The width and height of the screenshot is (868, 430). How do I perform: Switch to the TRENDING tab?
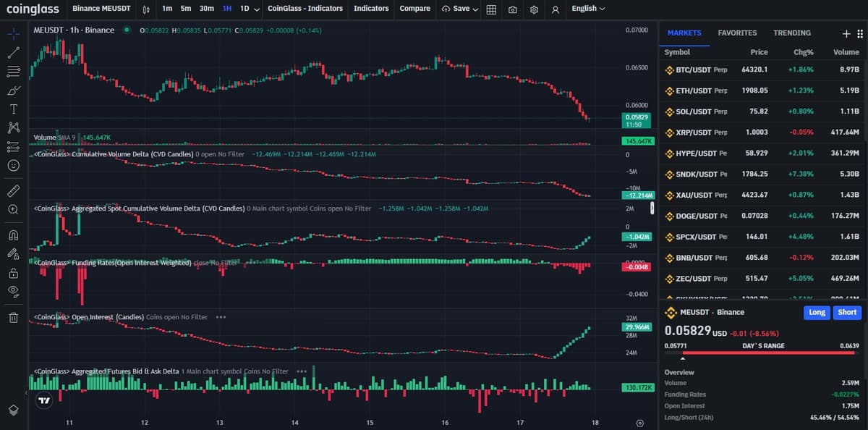pos(792,33)
